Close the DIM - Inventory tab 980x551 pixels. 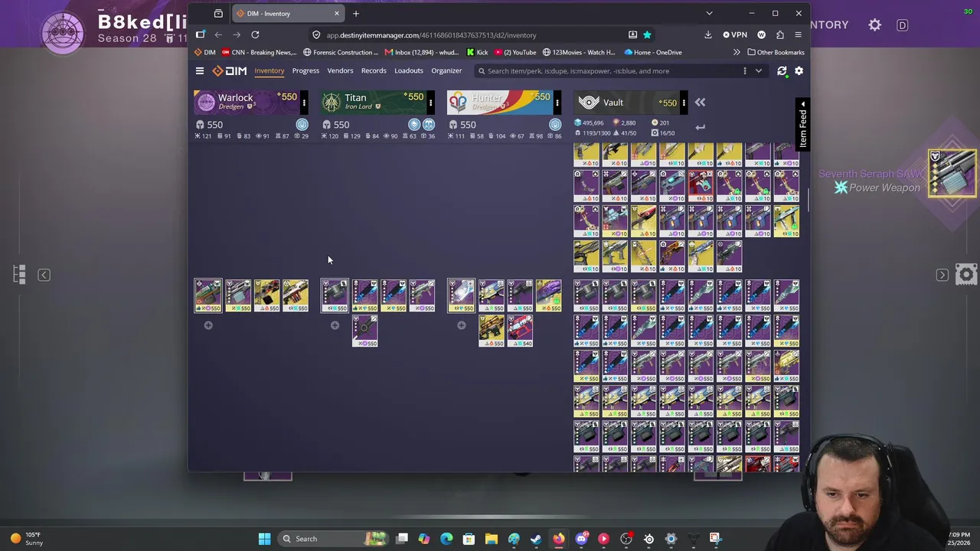coord(336,13)
